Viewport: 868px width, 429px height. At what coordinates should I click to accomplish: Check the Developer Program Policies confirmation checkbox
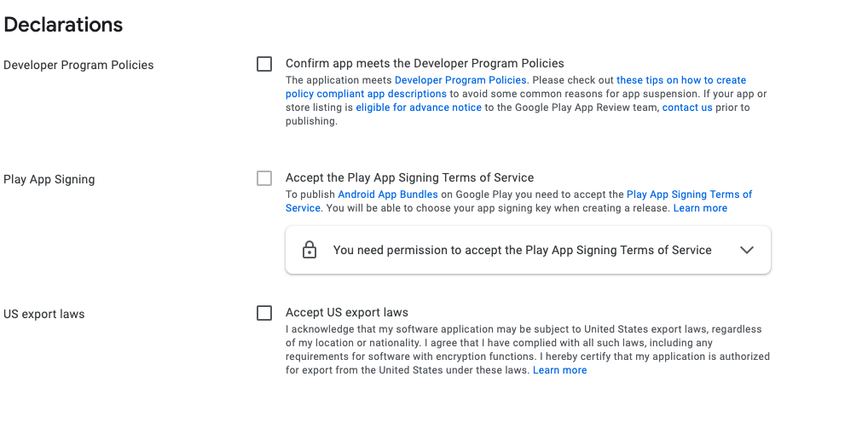pyautogui.click(x=264, y=64)
